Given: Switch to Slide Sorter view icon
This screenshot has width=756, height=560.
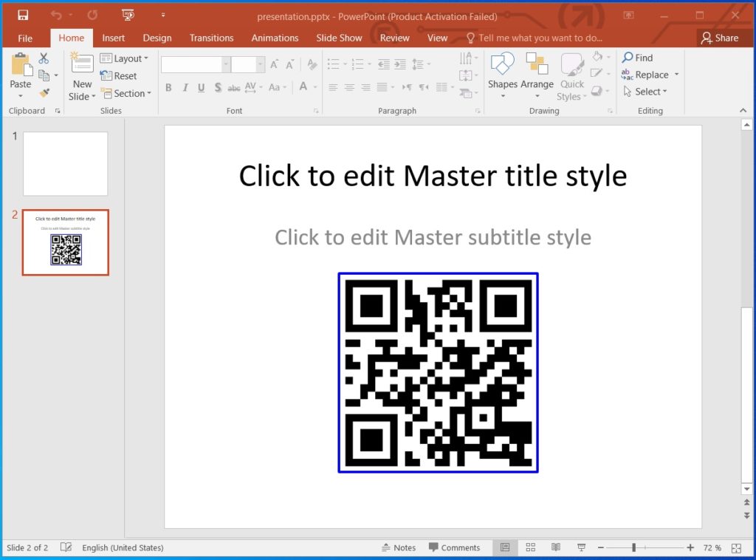Looking at the screenshot, I should coord(530,547).
